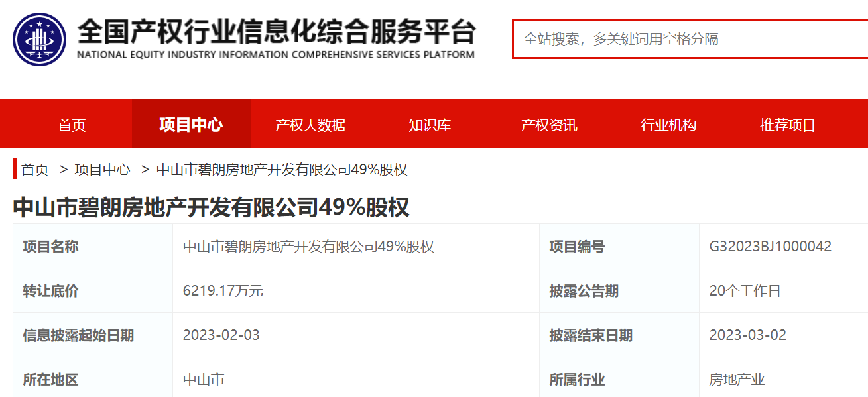Image resolution: width=868 pixels, height=397 pixels.
Task: Go to the 知识库 navigation item
Action: [x=429, y=123]
